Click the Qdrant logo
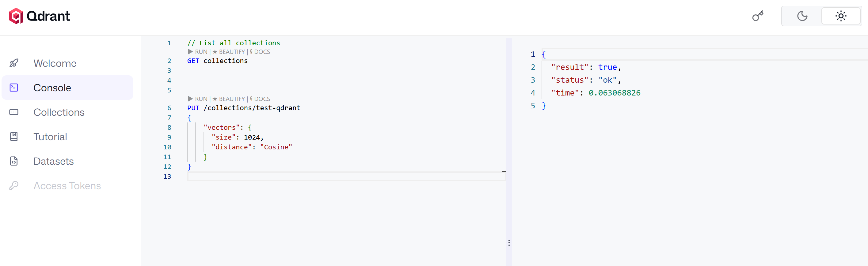The image size is (868, 266). [x=39, y=16]
